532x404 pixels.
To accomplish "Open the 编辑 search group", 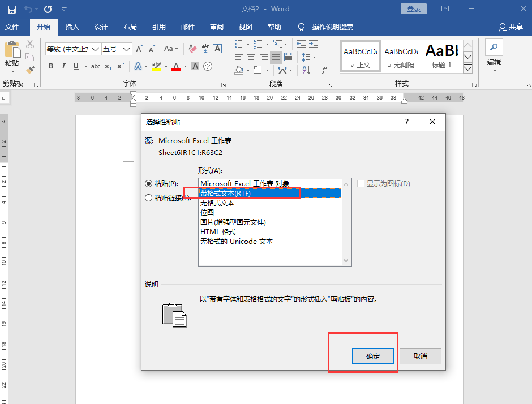I will click(494, 56).
